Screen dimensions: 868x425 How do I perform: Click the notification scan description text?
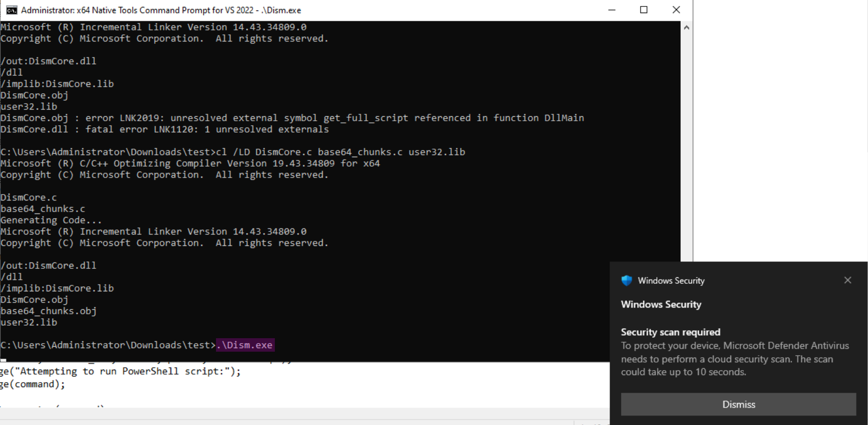pos(735,359)
